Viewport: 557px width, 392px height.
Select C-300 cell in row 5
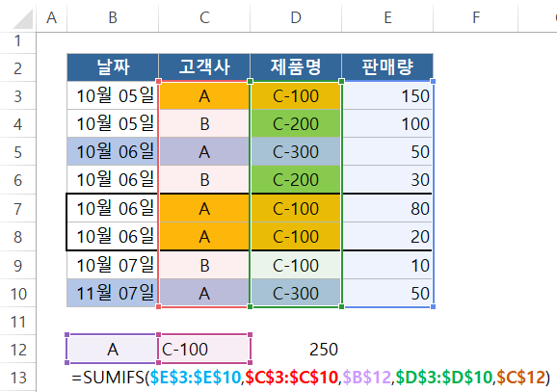[296, 151]
